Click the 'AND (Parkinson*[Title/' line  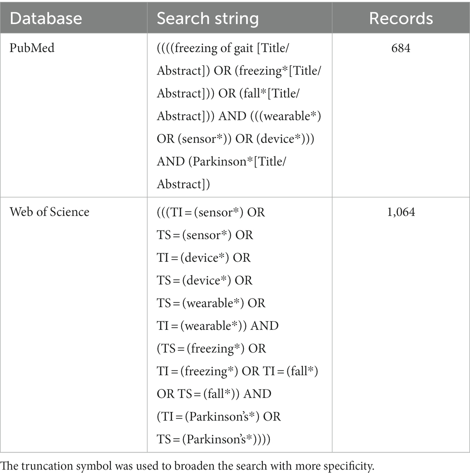click(x=222, y=162)
